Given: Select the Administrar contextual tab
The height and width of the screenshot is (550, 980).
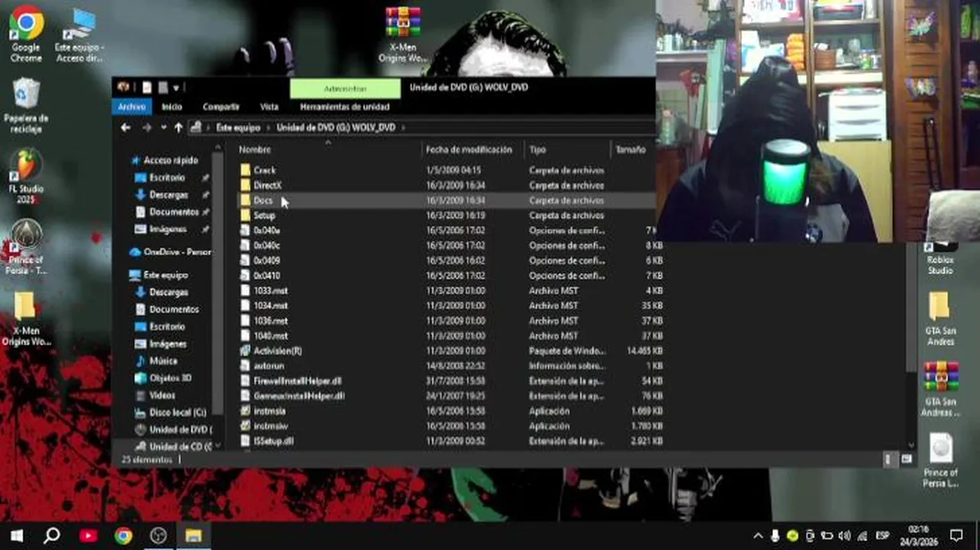Looking at the screenshot, I should click(x=345, y=89).
